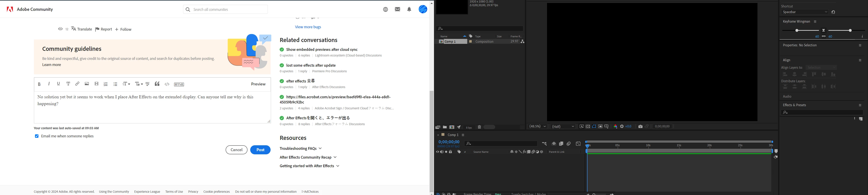Viewport: 868px width, 195px height.
Task: Toggle shy layers hiding in the timeline
Action: point(554,144)
